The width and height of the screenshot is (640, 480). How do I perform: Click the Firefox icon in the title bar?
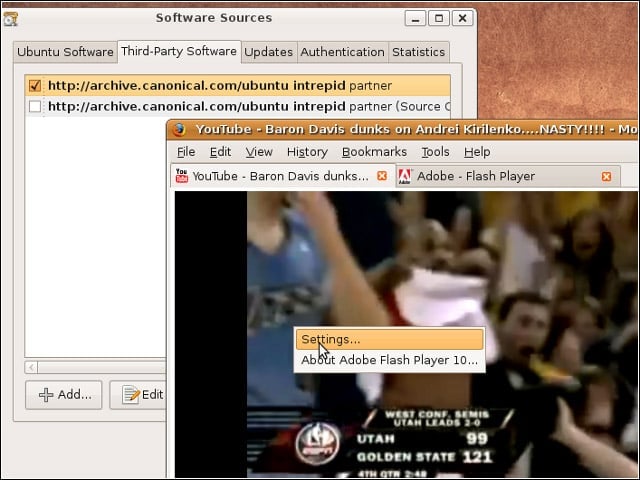(x=180, y=130)
